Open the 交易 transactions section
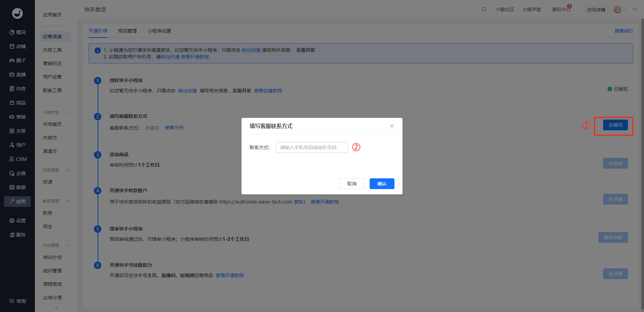This screenshot has width=644, height=312. 17,131
